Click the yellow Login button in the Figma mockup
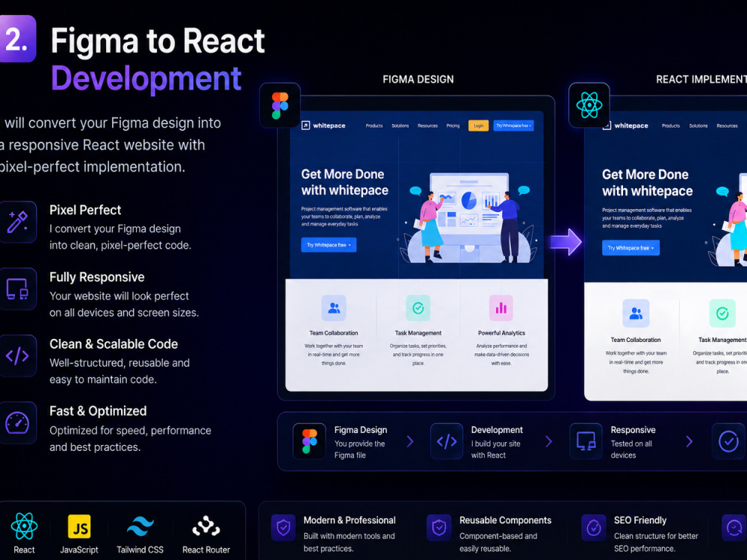The height and width of the screenshot is (560, 747). [x=478, y=125]
